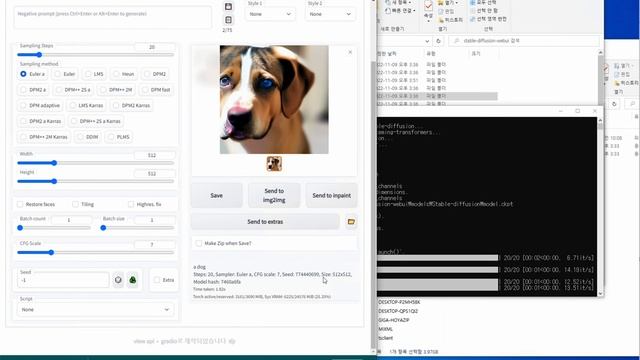Close the generated dog image preview

coord(350,52)
